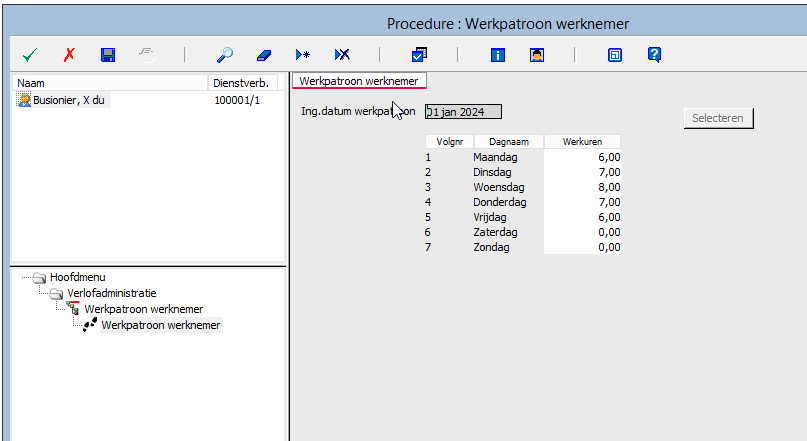Click the Dagnaam column header
Viewport: 807px width, 441px height.
(x=508, y=142)
